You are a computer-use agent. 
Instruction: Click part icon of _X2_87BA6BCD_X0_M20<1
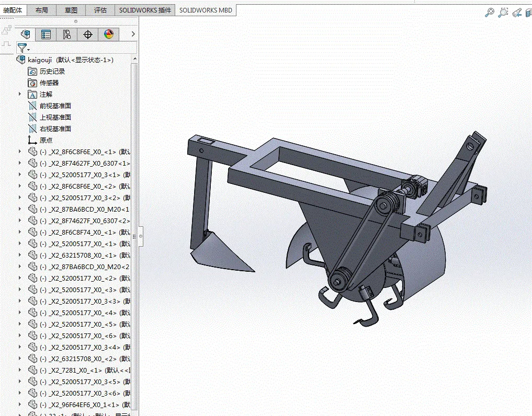[x=32, y=209]
